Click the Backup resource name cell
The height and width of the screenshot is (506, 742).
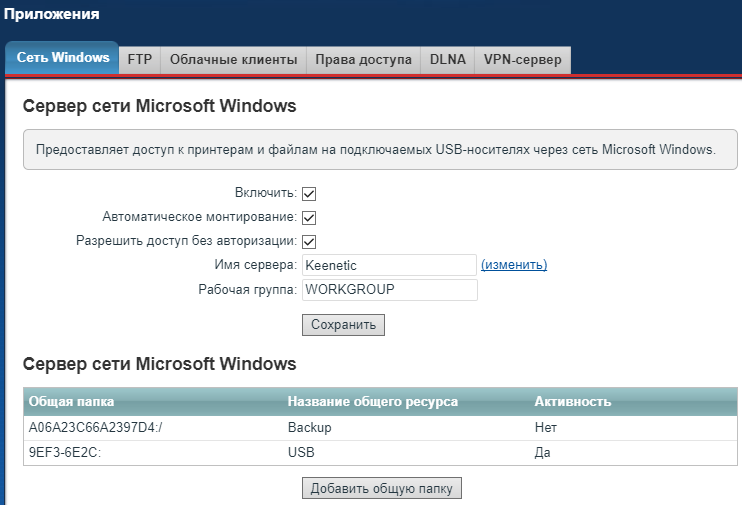point(309,428)
